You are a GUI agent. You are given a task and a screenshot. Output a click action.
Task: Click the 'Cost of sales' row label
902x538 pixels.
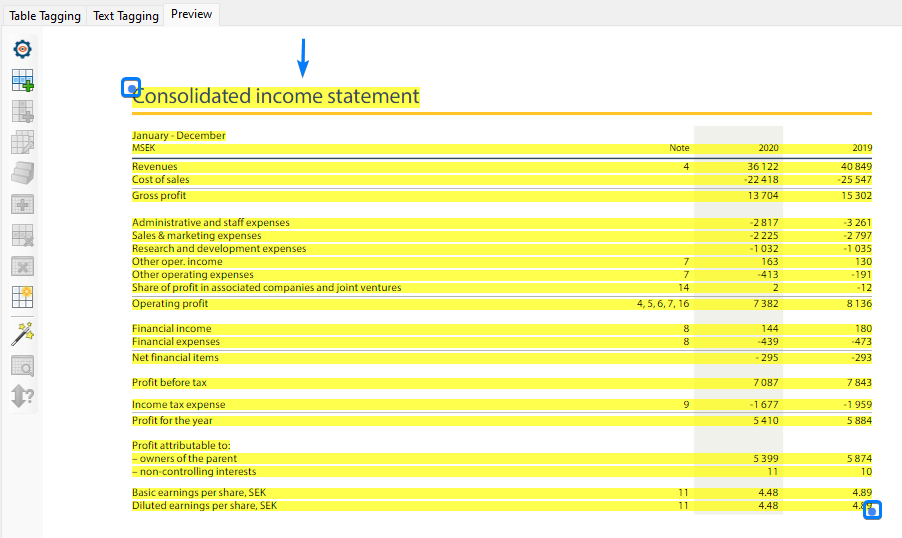[160, 180]
